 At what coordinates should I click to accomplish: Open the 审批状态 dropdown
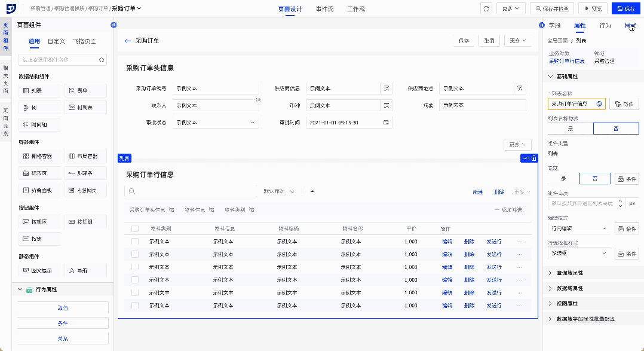coord(215,122)
